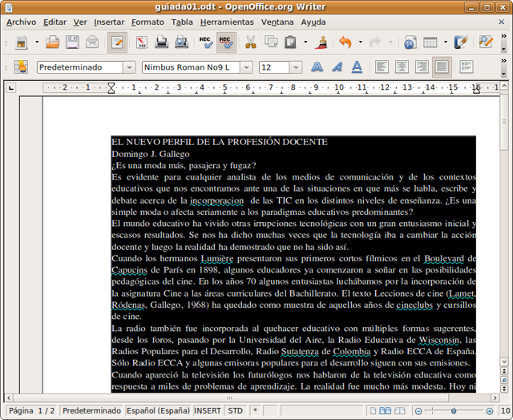Open the Formato menu

point(147,22)
